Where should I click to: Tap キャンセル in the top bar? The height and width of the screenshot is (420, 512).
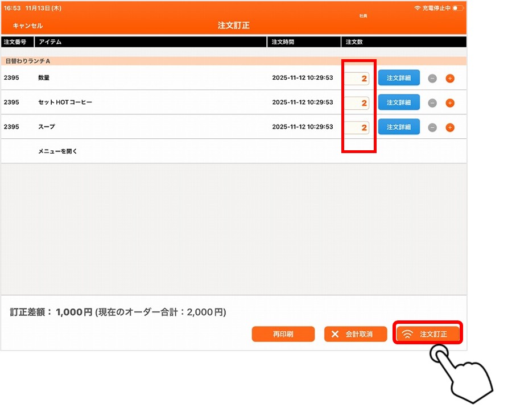[x=28, y=26]
